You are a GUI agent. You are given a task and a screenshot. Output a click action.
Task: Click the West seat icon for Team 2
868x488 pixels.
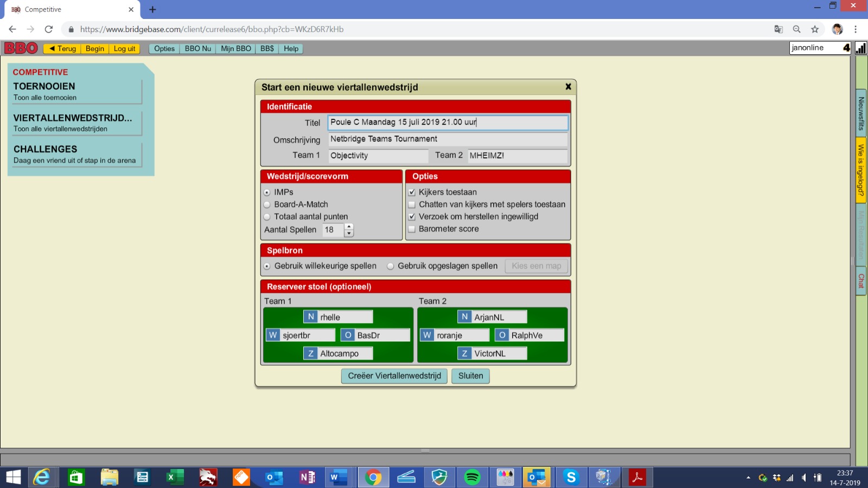427,335
